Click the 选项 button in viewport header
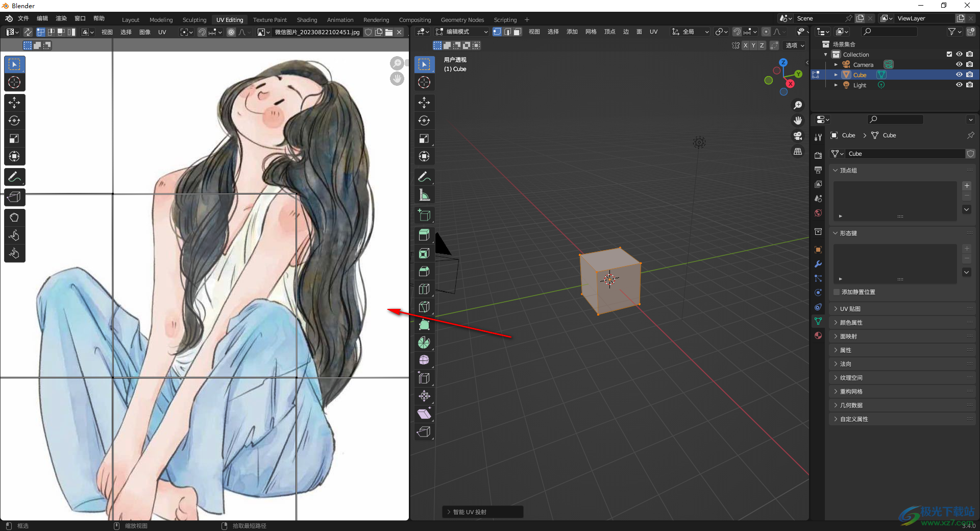This screenshot has height=531, width=980. [795, 45]
